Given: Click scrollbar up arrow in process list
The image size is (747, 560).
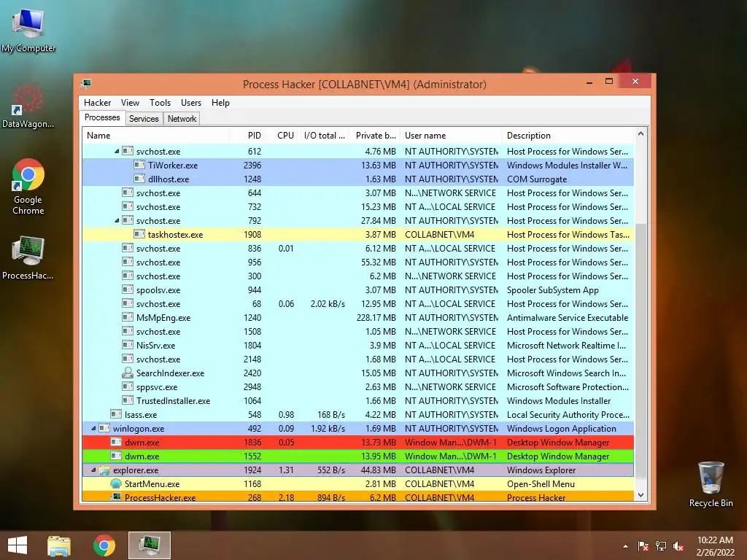Looking at the screenshot, I should coord(640,134).
